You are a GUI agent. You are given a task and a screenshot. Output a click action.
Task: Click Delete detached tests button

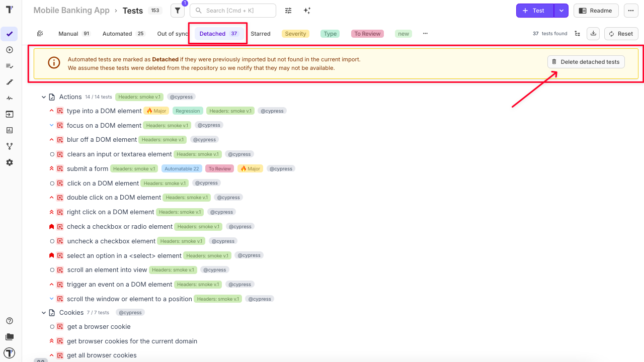586,62
